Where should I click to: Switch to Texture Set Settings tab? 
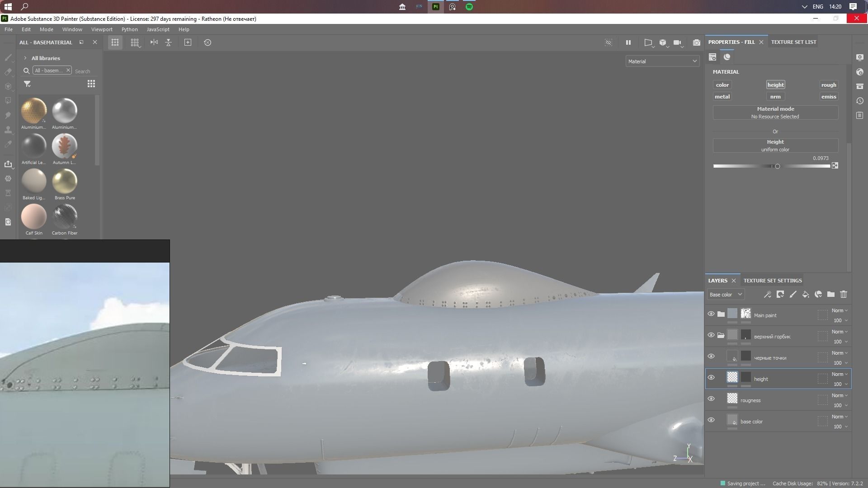(x=773, y=281)
